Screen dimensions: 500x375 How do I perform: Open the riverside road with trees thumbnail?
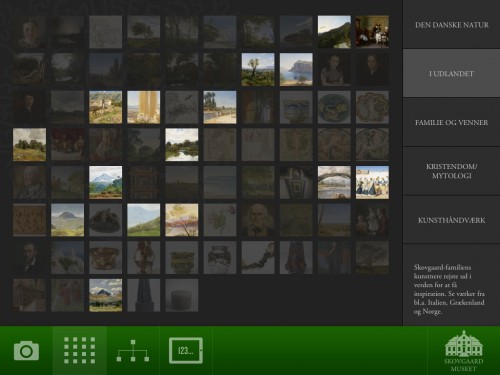pos(220,107)
